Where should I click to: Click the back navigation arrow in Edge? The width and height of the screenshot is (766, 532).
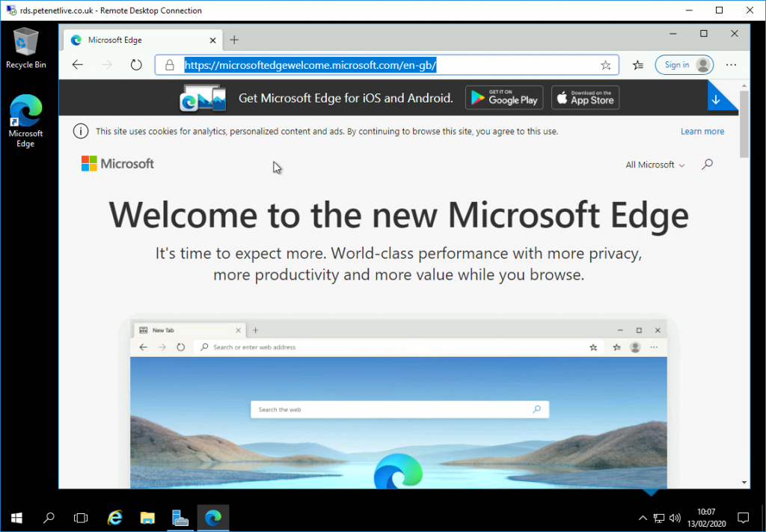coord(77,65)
